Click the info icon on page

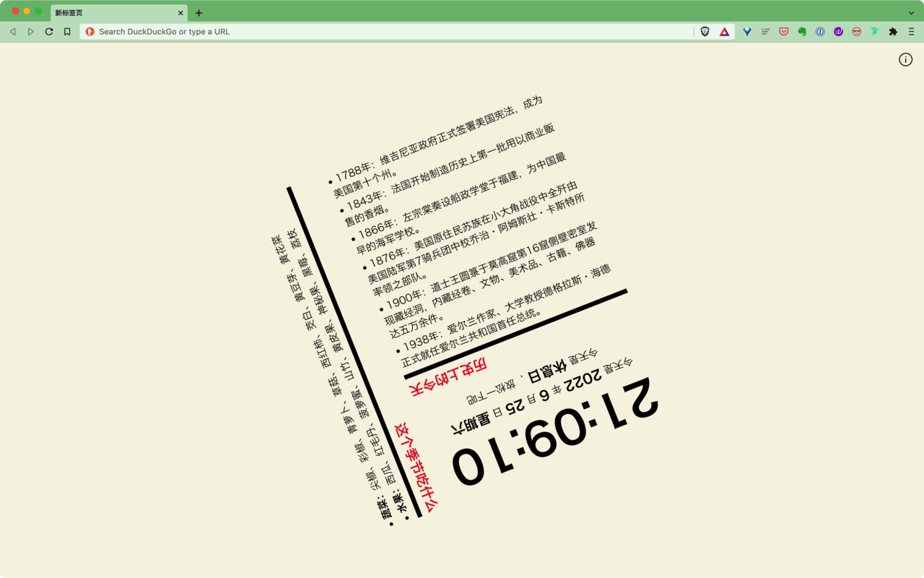pyautogui.click(x=905, y=60)
